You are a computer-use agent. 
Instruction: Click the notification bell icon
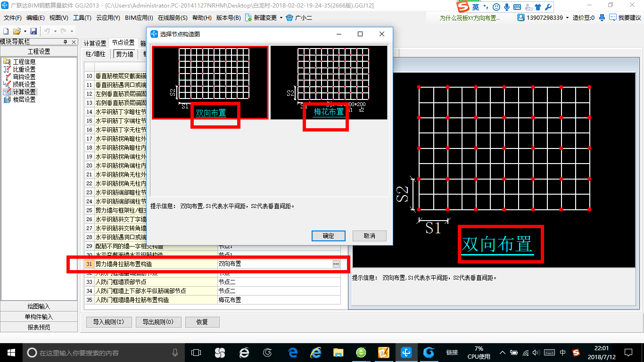pyautogui.click(x=602, y=17)
